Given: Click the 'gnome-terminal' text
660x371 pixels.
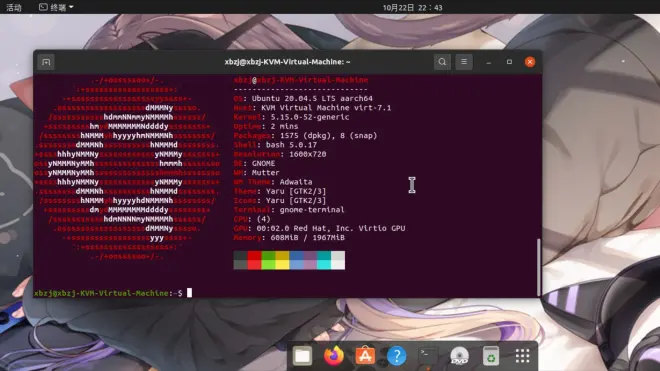Looking at the screenshot, I should 311,210.
